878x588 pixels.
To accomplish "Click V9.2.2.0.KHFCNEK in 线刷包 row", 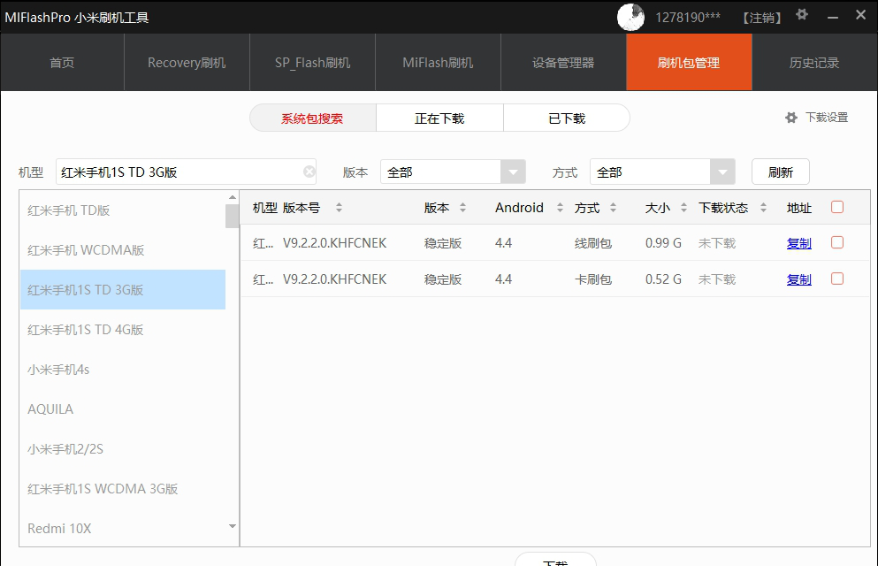I will pyautogui.click(x=334, y=243).
